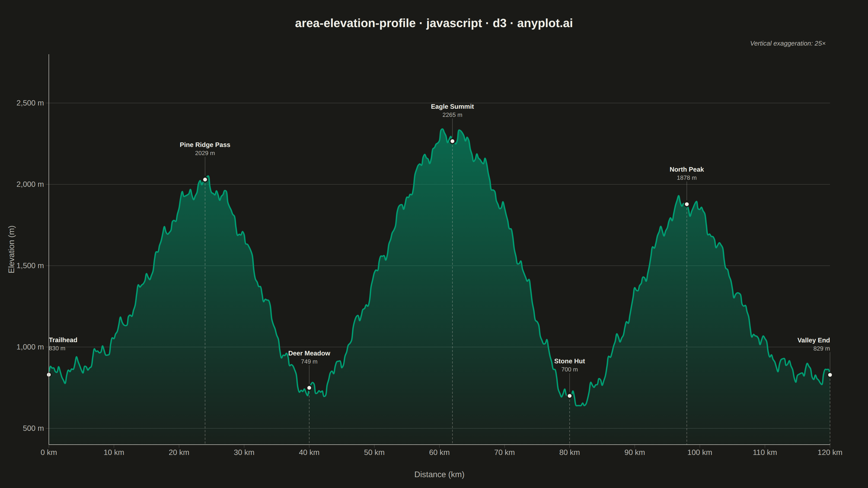Click the Stone Hut waypoint dot
The height and width of the screenshot is (488, 868).
point(569,396)
